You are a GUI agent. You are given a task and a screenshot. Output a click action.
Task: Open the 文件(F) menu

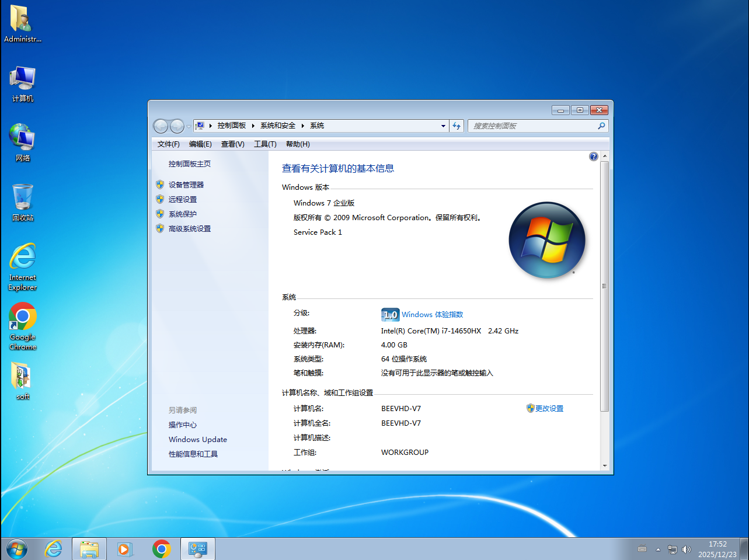pyautogui.click(x=168, y=144)
